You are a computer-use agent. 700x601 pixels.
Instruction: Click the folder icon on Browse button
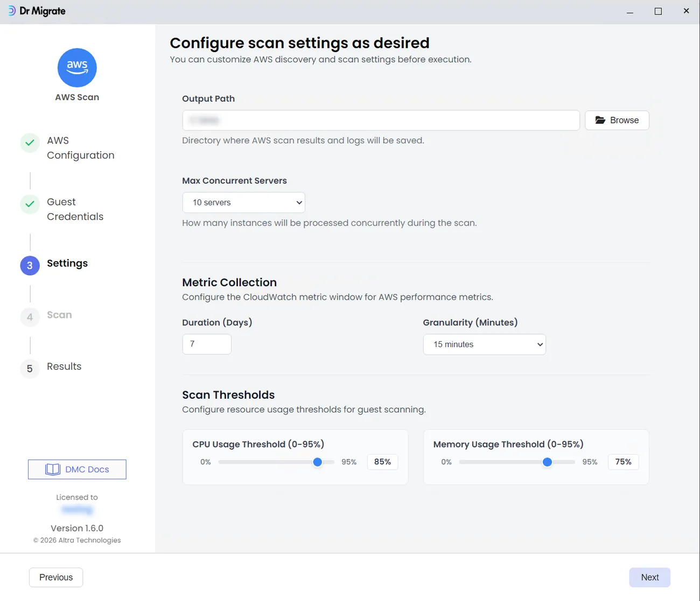coord(600,120)
